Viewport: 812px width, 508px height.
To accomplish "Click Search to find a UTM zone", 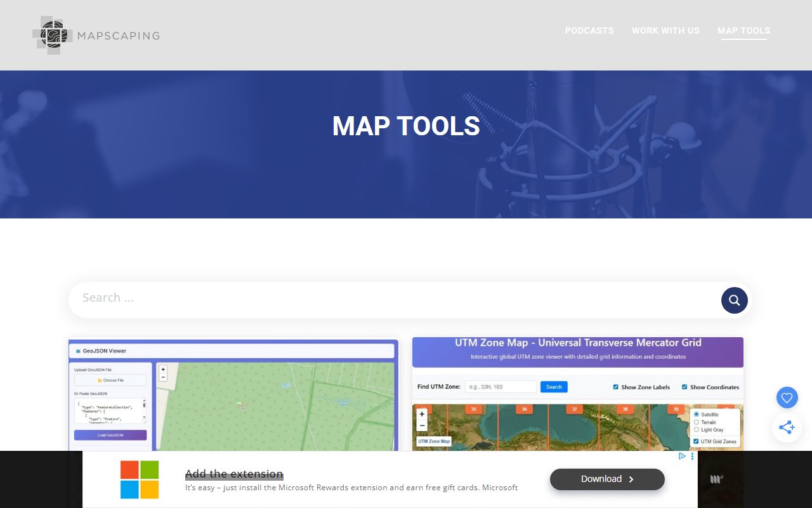I will click(554, 387).
